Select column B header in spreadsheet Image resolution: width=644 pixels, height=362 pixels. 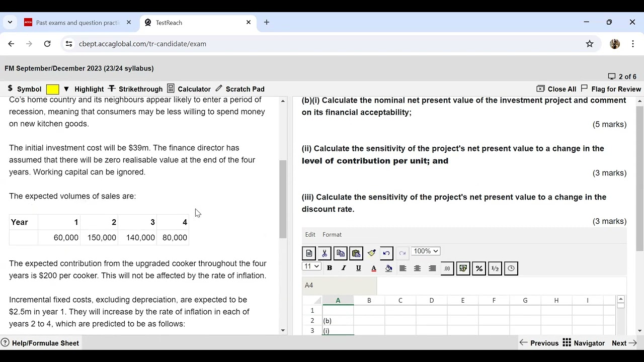click(x=369, y=300)
